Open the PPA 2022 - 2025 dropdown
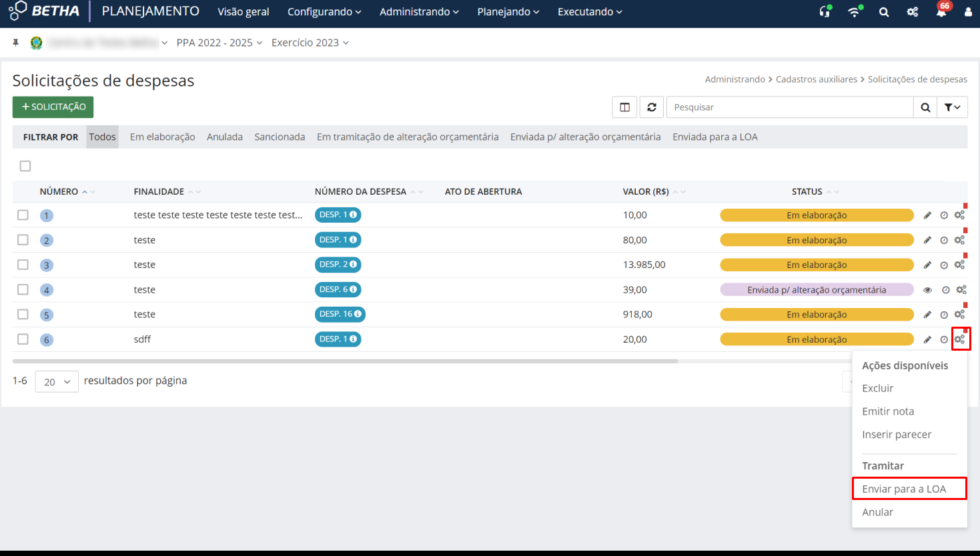The image size is (980, 556). [219, 43]
